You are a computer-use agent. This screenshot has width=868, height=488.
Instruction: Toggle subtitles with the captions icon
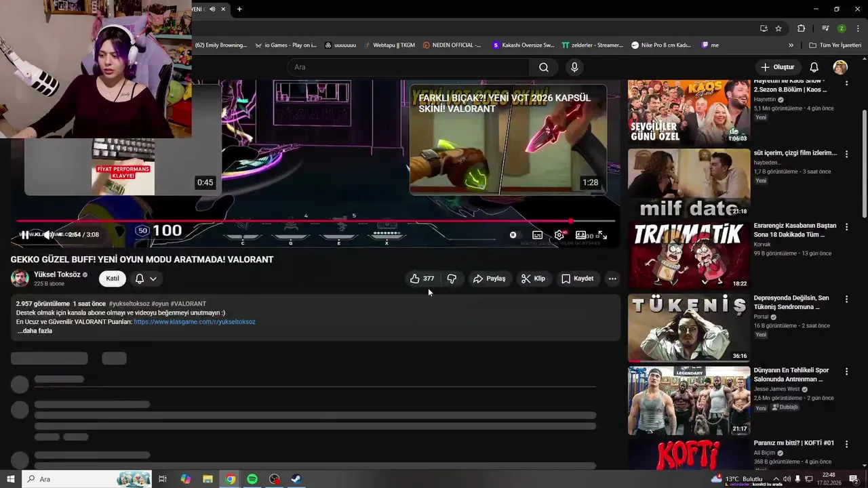tap(537, 235)
